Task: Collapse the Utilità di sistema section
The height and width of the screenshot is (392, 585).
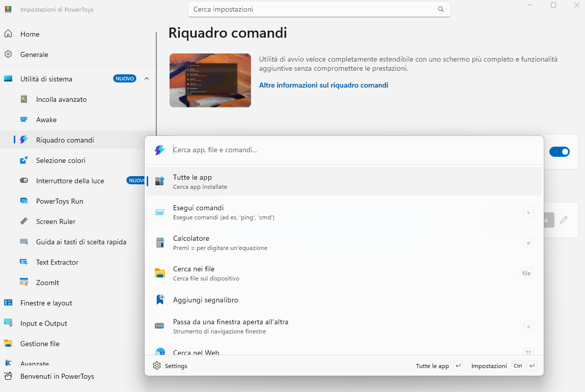Action: pyautogui.click(x=147, y=79)
